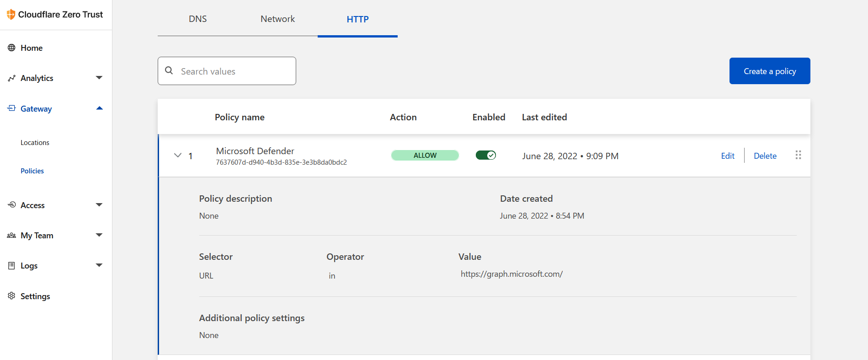The image size is (868, 360).
Task: Expand the My Team menu arrow
Action: [x=99, y=235]
